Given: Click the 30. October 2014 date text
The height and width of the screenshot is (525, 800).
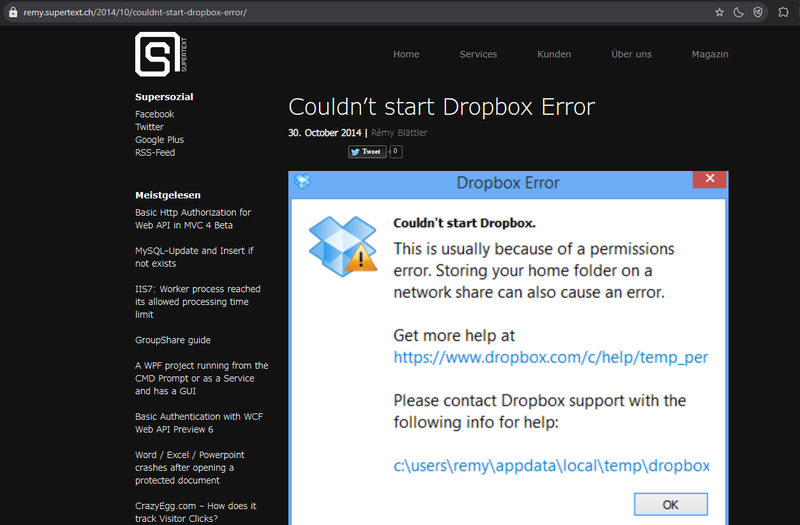Looking at the screenshot, I should coord(324,133).
